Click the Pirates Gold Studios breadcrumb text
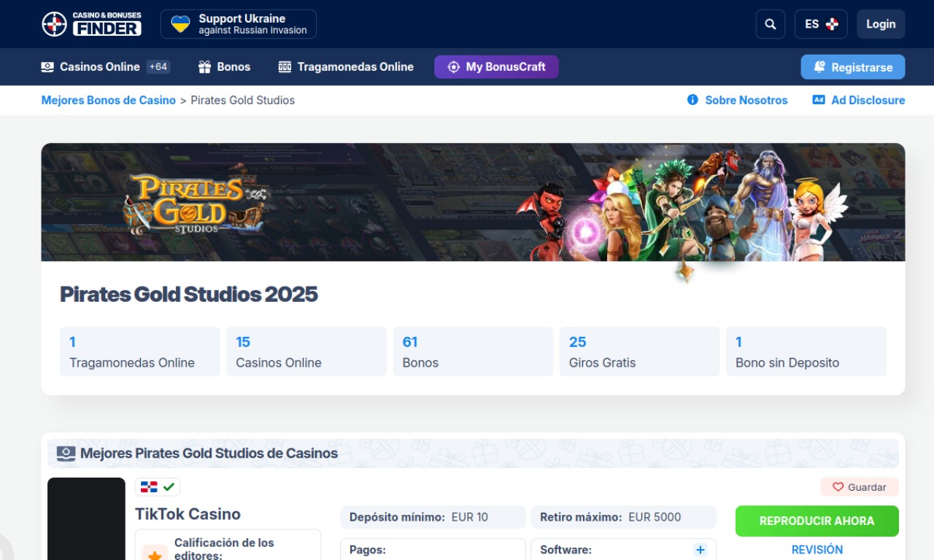This screenshot has height=560, width=934. coord(243,101)
